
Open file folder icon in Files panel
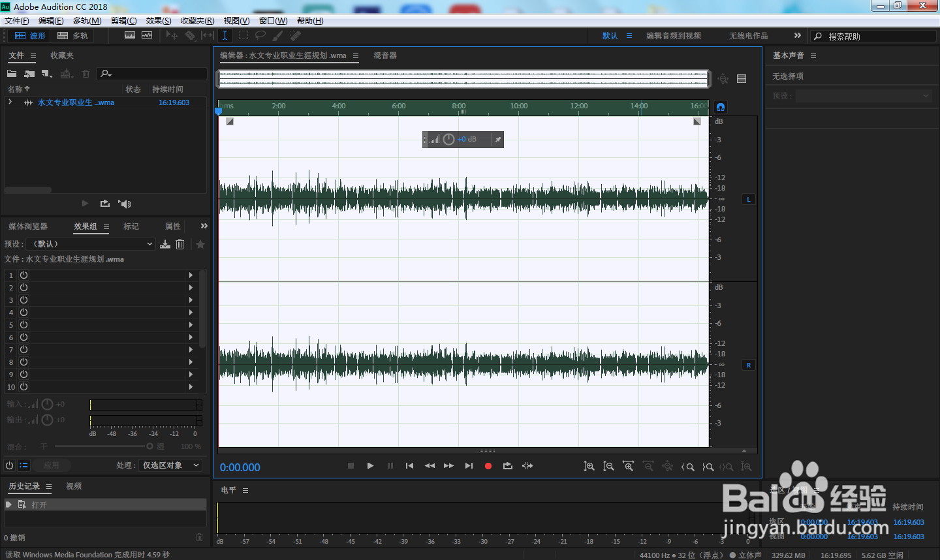[12, 74]
